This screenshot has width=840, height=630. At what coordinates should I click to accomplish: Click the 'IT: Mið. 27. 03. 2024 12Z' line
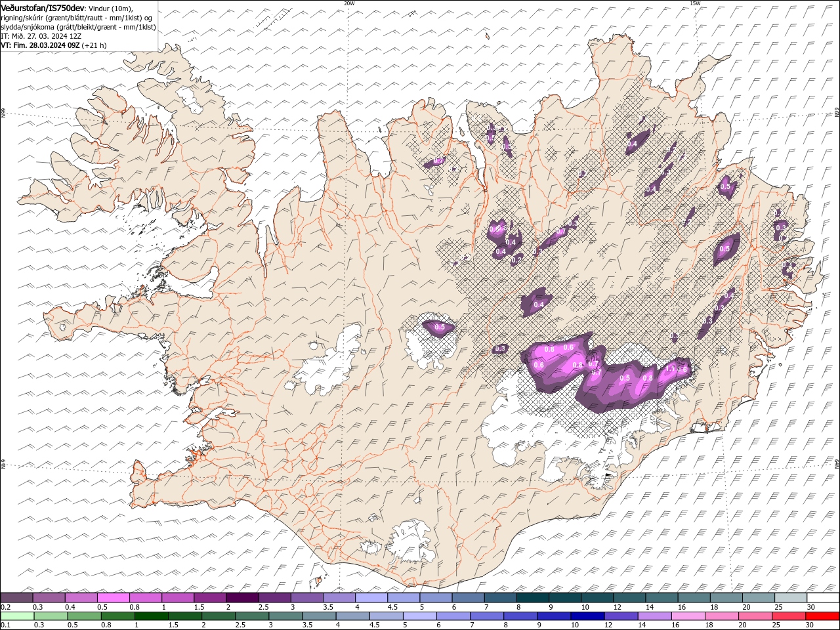pos(41,36)
